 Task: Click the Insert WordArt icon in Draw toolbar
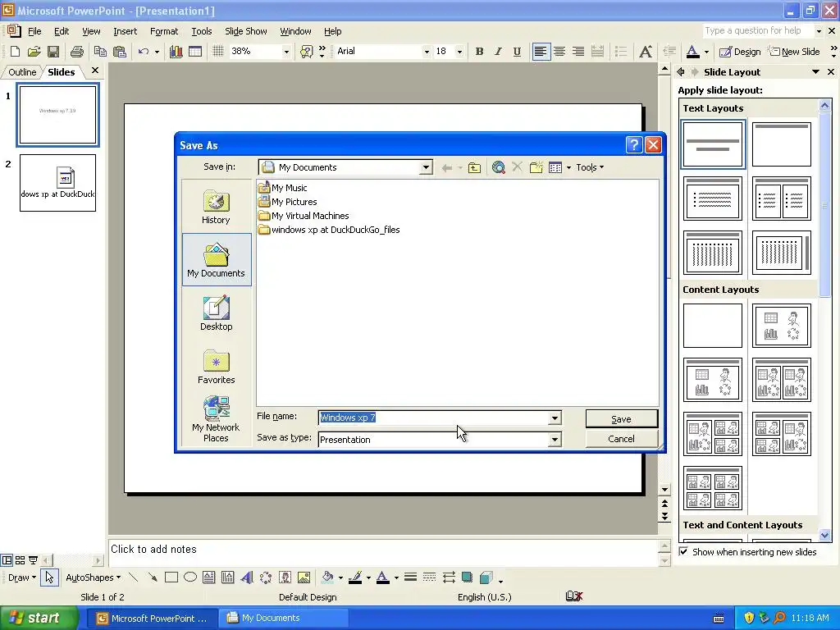(x=247, y=577)
